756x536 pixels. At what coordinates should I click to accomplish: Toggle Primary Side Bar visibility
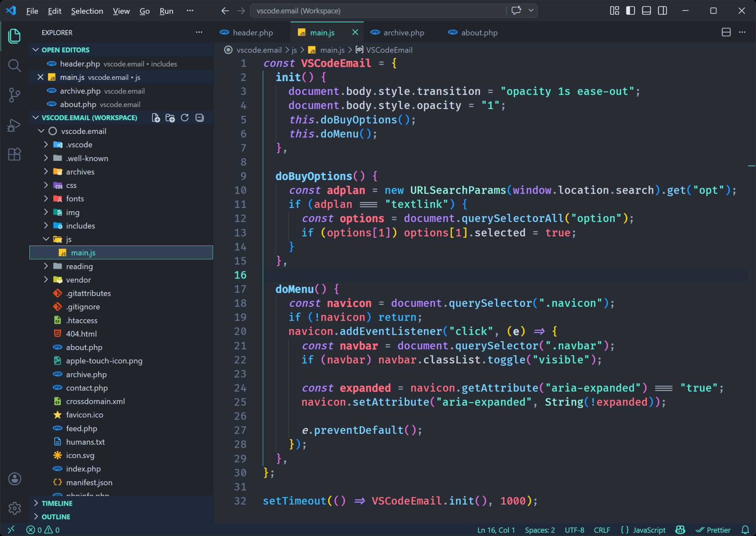[631, 11]
